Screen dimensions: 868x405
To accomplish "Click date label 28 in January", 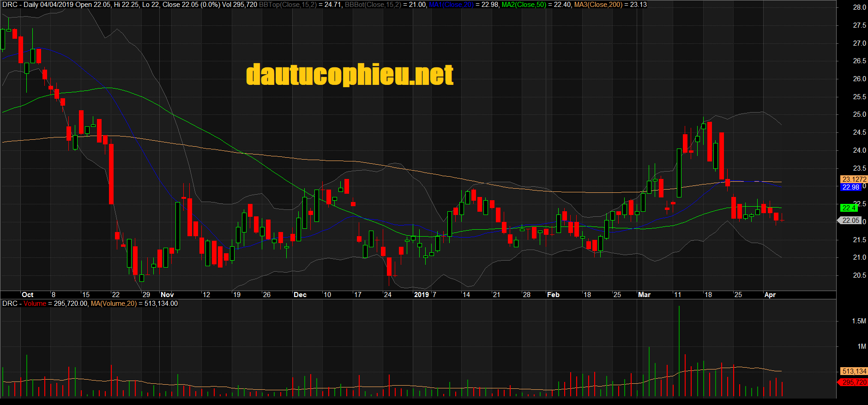I will click(527, 295).
